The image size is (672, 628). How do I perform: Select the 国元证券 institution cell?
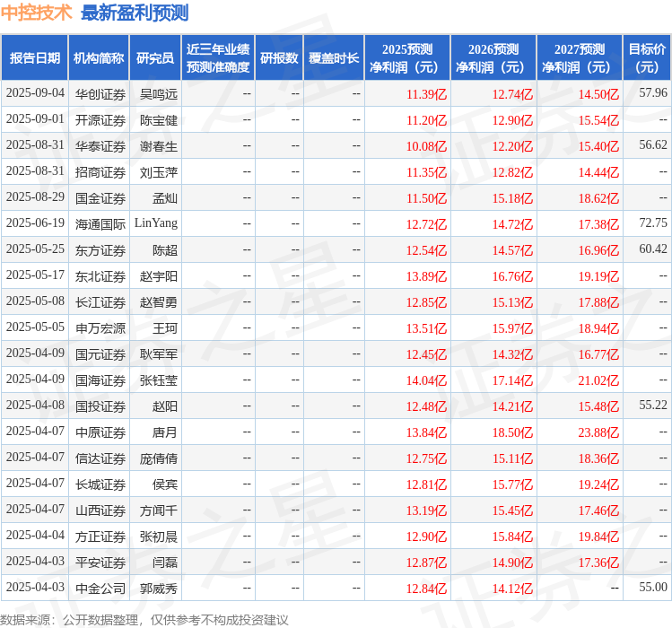point(100,354)
